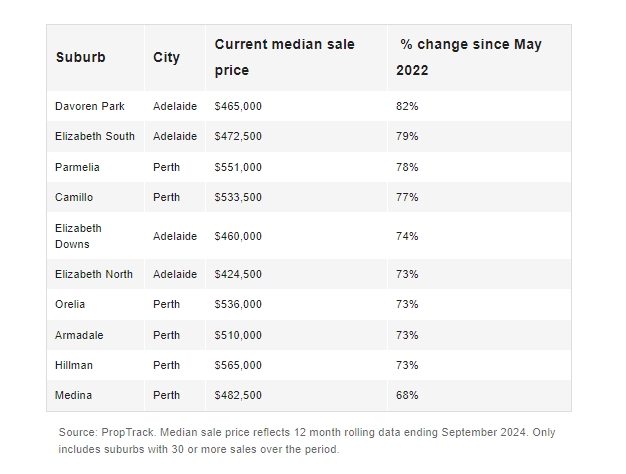Select the Elizabeth South suburb cell

point(95,136)
